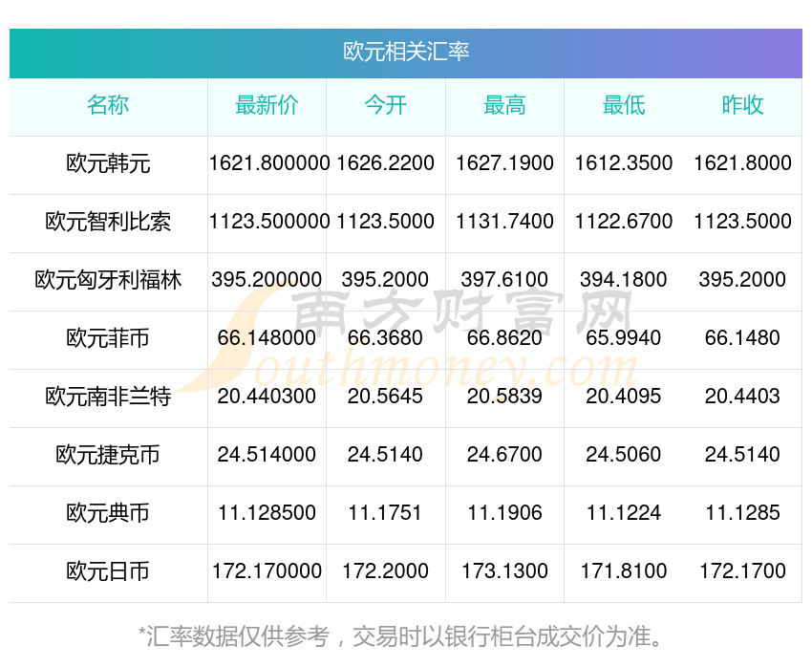
Task: Click the 欧元相关汇率 table title
Action: (406, 52)
